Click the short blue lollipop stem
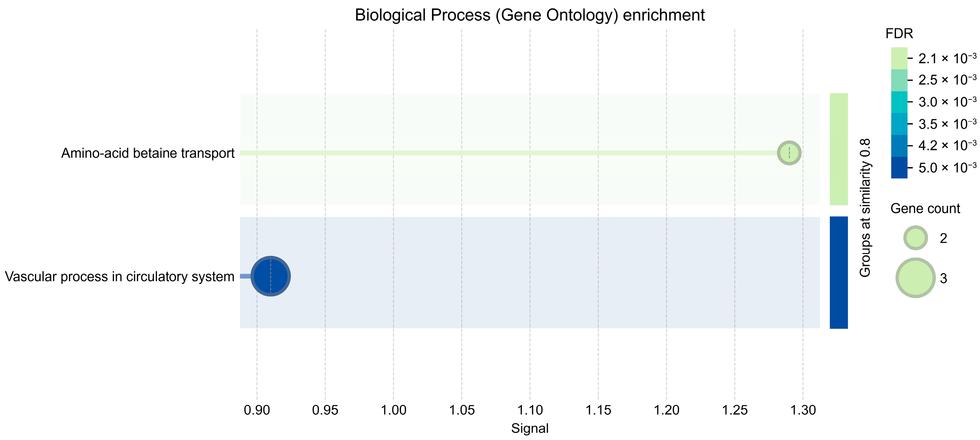This screenshot has height=440, width=980. coord(245,276)
